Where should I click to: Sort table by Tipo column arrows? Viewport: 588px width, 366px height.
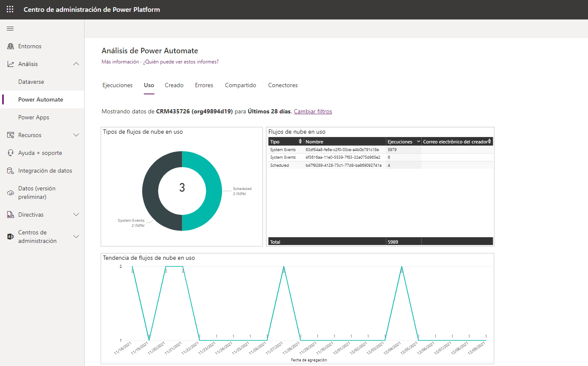tap(301, 142)
